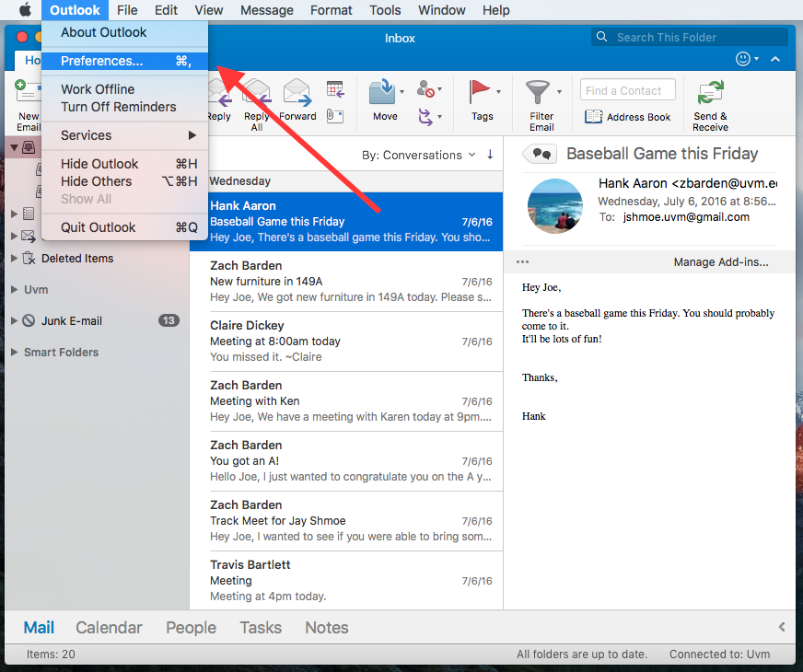Viewport: 803px width, 672px height.
Task: Open the Format menu
Action: 332,10
